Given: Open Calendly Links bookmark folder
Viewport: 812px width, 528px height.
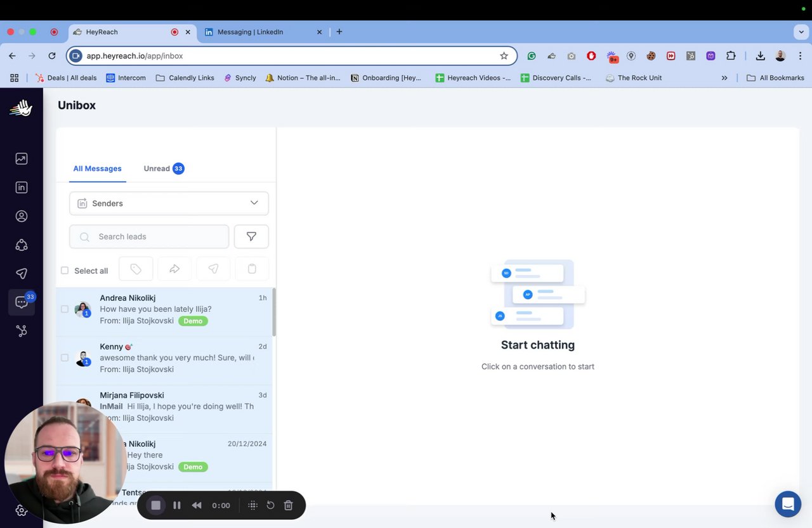Looking at the screenshot, I should pos(185,78).
